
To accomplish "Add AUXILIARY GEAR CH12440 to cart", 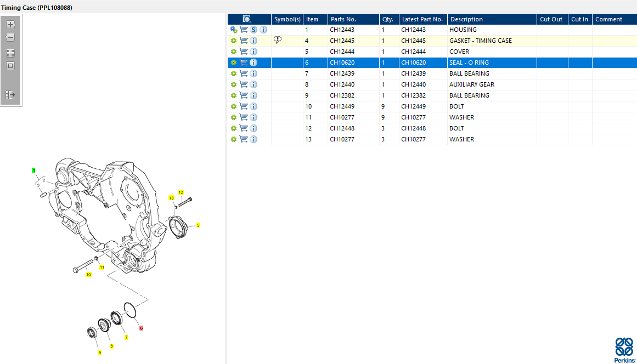I will [244, 84].
